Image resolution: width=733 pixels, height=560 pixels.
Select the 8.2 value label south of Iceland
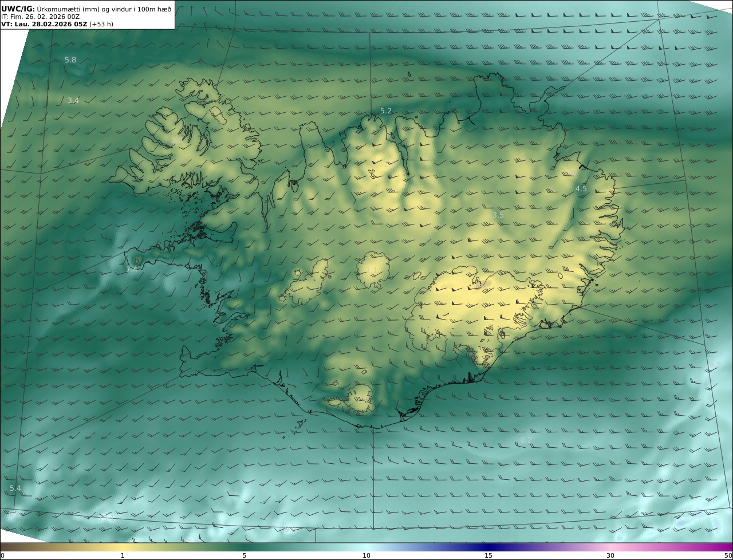(x=526, y=440)
